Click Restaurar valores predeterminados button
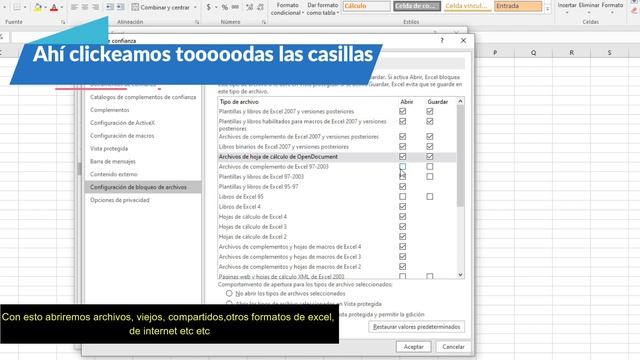The height and width of the screenshot is (360, 640). point(416,327)
